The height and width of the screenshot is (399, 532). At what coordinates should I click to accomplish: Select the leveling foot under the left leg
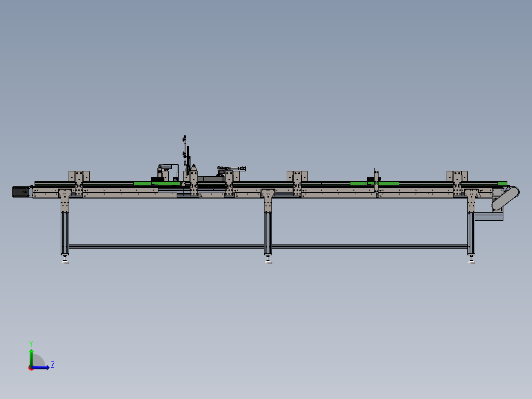tap(65, 260)
